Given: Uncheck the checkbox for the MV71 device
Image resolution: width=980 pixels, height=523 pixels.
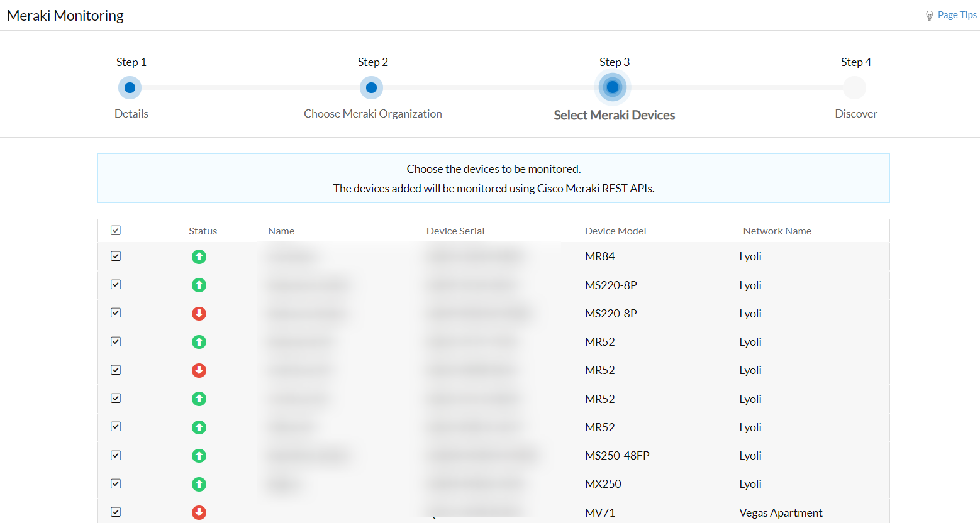Looking at the screenshot, I should tap(115, 512).
